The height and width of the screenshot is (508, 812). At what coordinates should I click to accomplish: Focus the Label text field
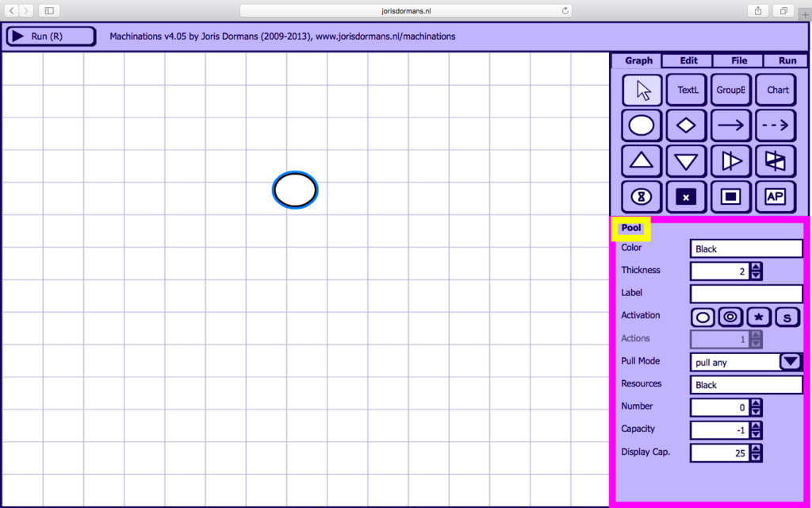[x=746, y=294]
